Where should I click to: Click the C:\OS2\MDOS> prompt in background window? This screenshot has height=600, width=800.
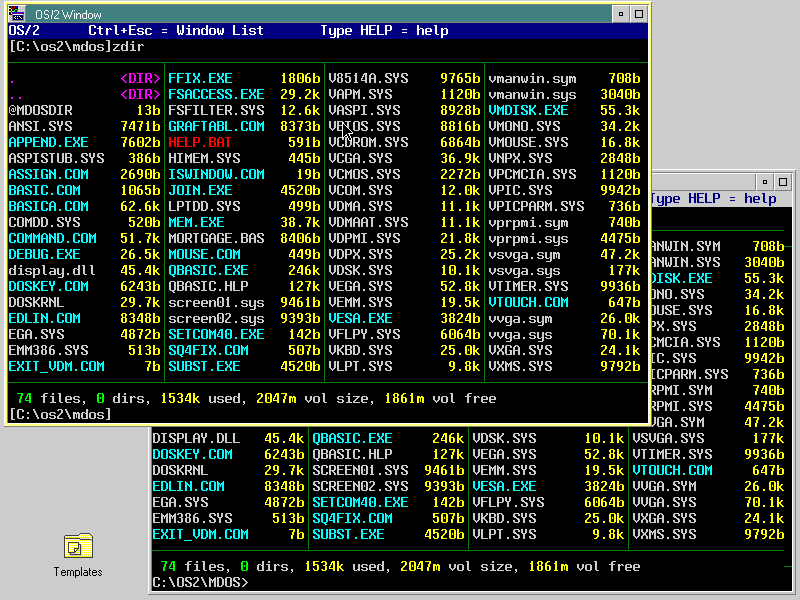point(200,582)
